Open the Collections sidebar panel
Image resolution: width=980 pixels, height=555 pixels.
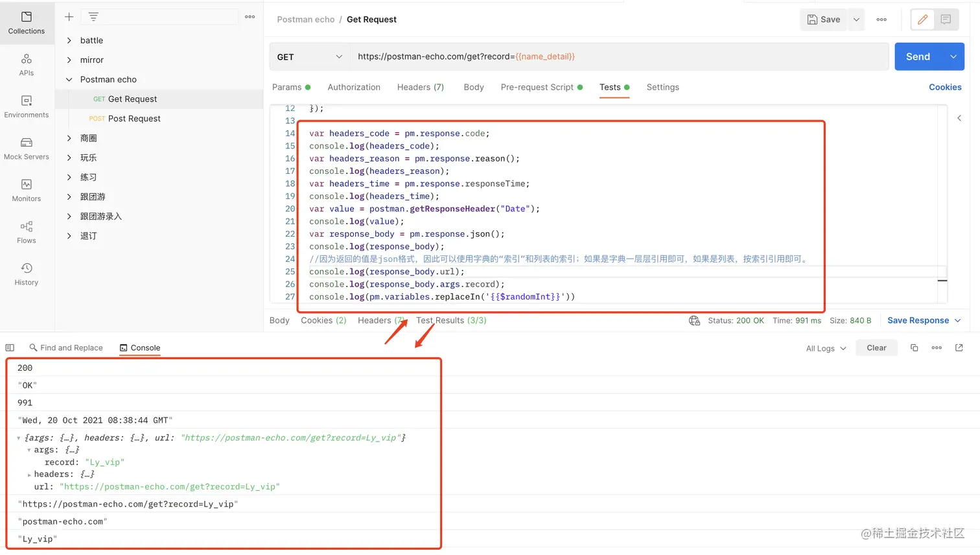point(27,23)
